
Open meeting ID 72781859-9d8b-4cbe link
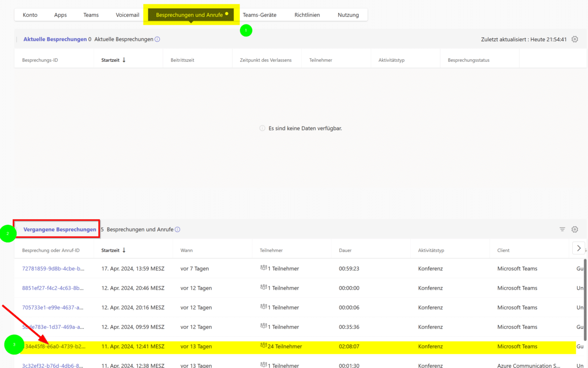(x=53, y=268)
